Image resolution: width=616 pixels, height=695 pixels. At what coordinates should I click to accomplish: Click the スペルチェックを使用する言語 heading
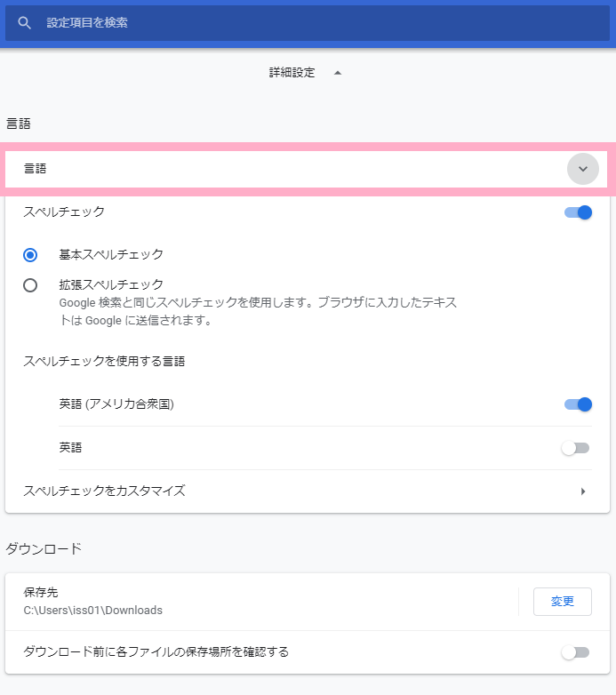[x=104, y=361]
